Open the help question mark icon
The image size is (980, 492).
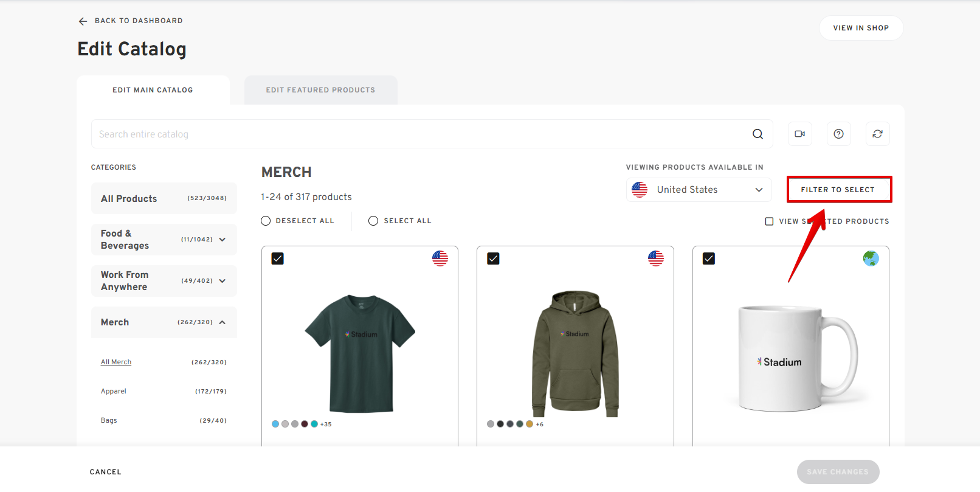click(838, 134)
